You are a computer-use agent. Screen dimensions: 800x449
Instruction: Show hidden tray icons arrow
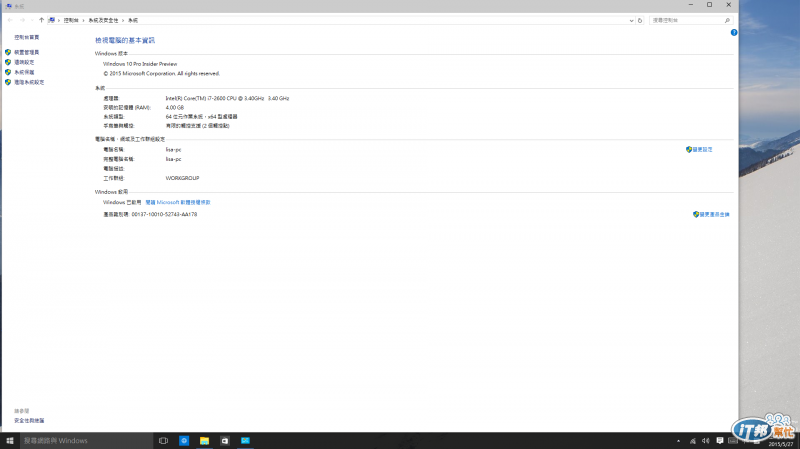[678, 441]
